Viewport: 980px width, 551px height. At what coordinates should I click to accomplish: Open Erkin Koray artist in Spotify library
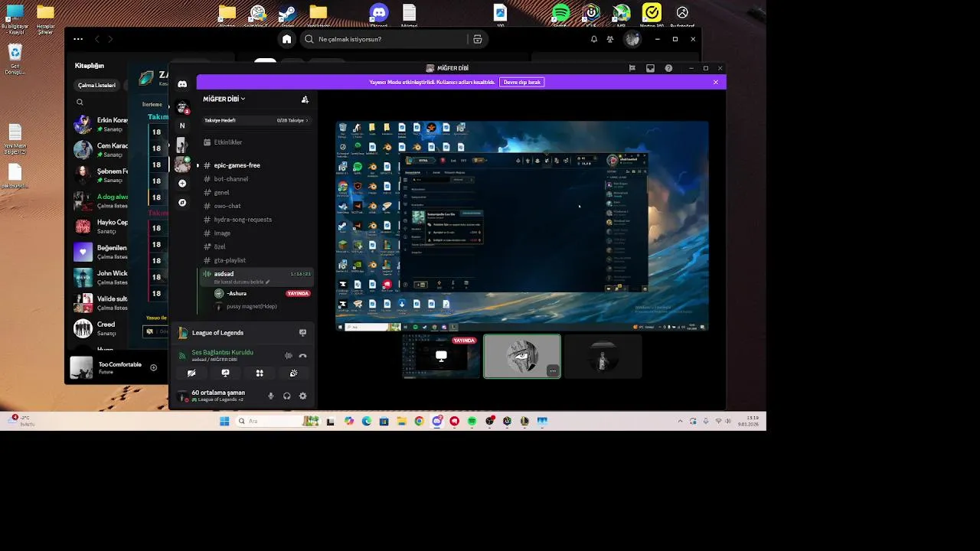click(x=101, y=125)
